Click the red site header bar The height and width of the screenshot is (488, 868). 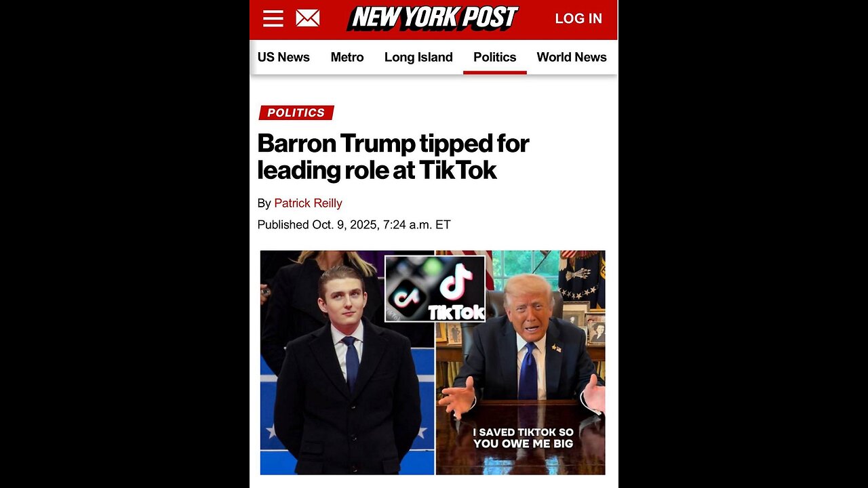coord(433,19)
